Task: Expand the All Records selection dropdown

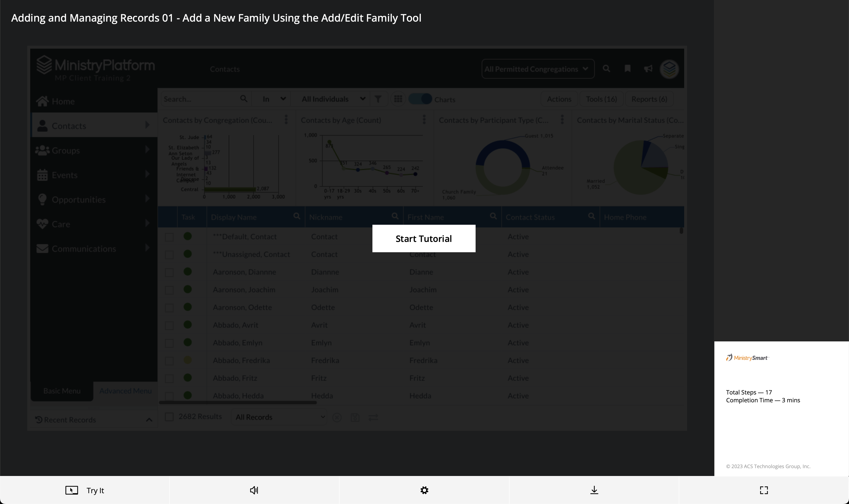Action: pyautogui.click(x=279, y=417)
